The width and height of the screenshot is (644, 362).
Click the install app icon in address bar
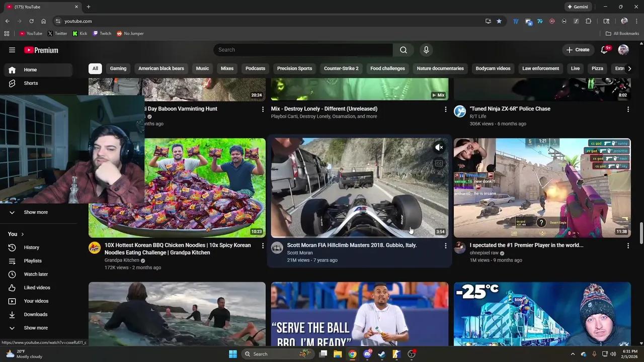tap(488, 21)
